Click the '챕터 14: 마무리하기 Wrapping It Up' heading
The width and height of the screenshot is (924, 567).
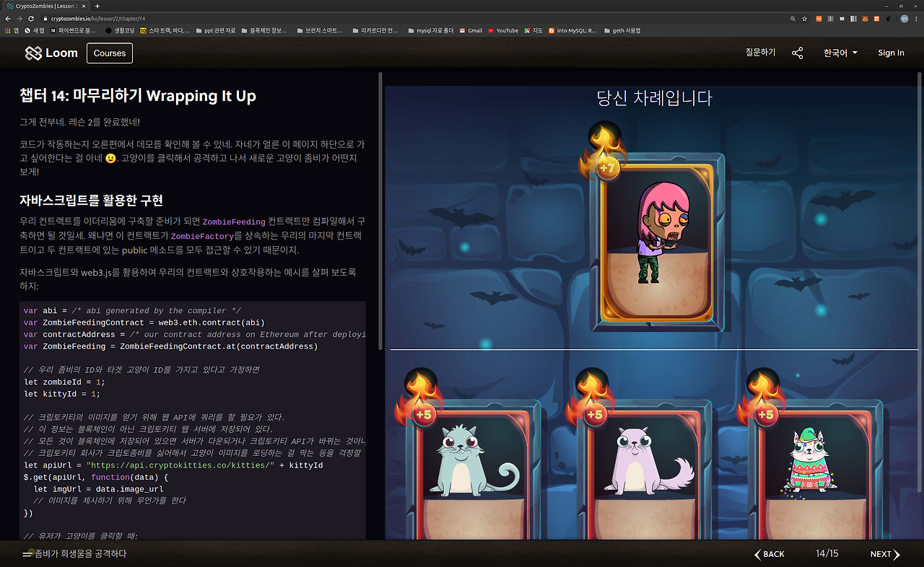138,96
